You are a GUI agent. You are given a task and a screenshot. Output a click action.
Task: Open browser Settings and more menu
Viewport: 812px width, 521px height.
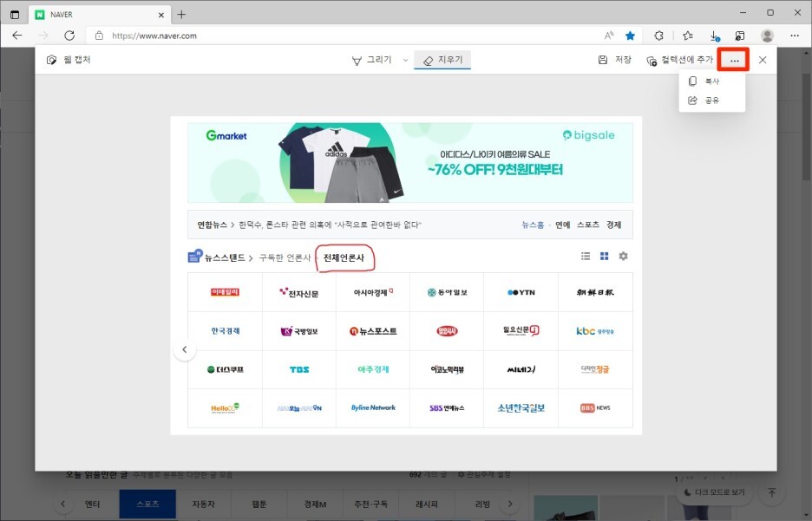point(795,36)
